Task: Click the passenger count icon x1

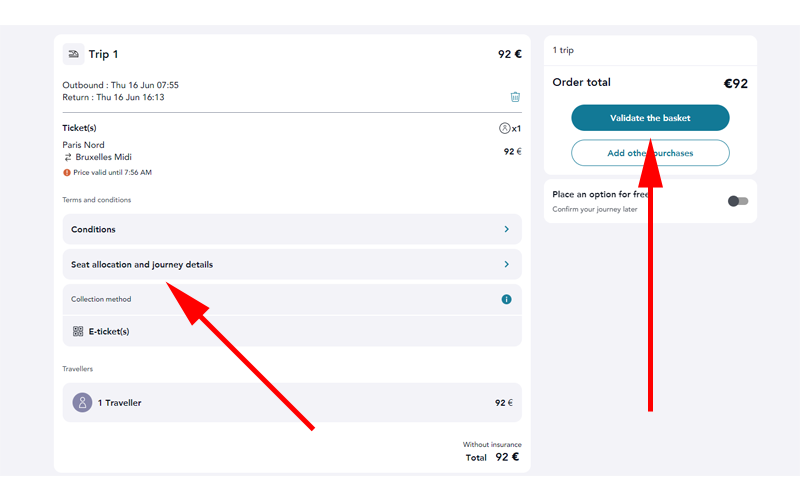Action: click(x=510, y=128)
